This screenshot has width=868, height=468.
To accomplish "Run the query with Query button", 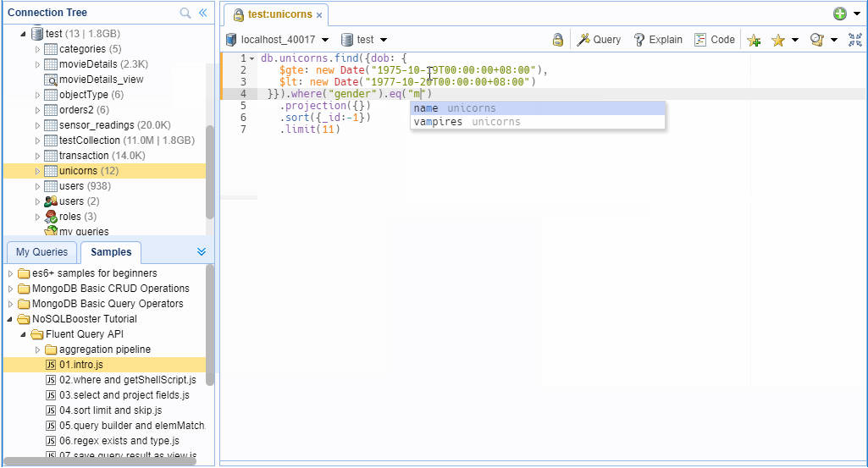I will tap(599, 40).
